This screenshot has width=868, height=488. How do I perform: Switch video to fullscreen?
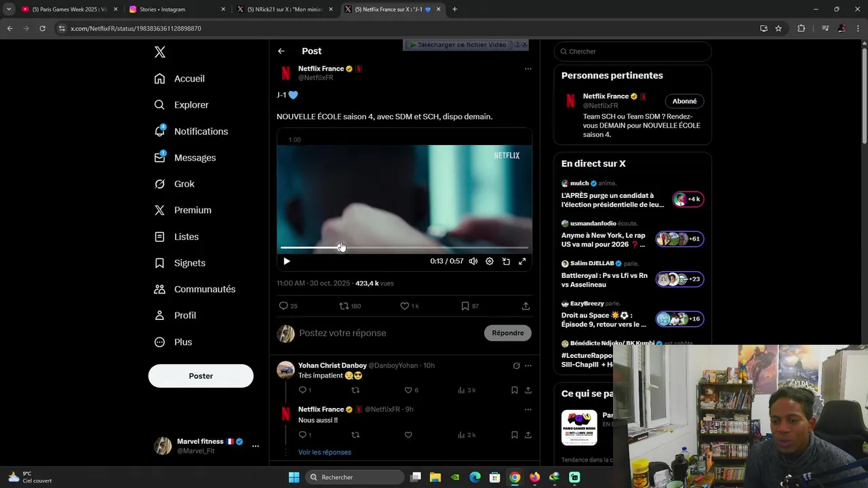(522, 261)
